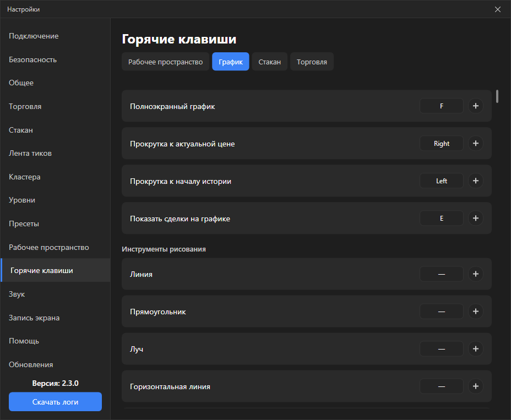This screenshot has width=511, height=420.
Task: Click the plus icon beside Прямоугольник
Action: click(x=475, y=312)
